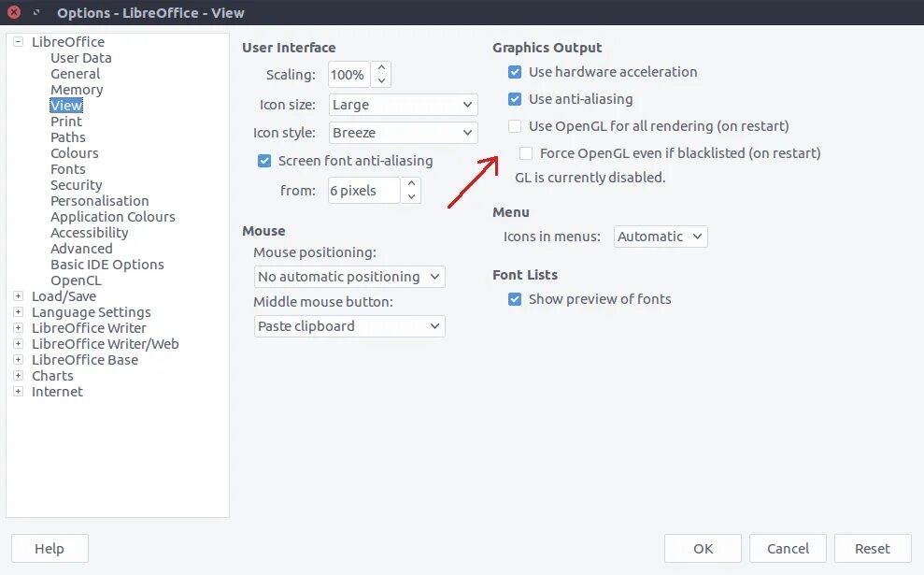
Task: Open the Icon size dropdown
Action: (x=403, y=105)
